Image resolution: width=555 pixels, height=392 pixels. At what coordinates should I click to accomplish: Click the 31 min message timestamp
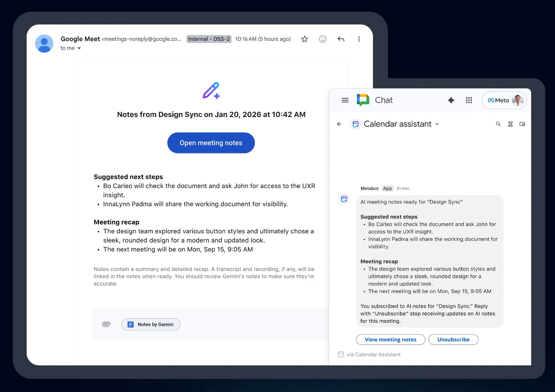tap(403, 188)
